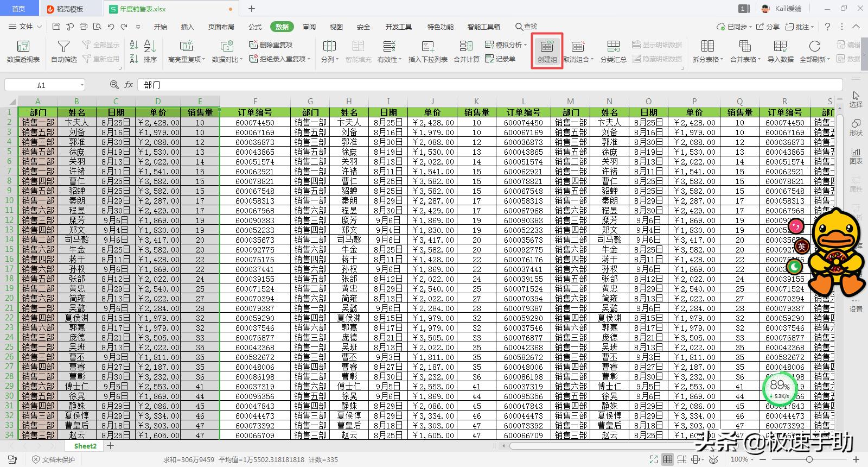Switch to the 稻壳模板 document tab
868x467 pixels.
[71, 9]
